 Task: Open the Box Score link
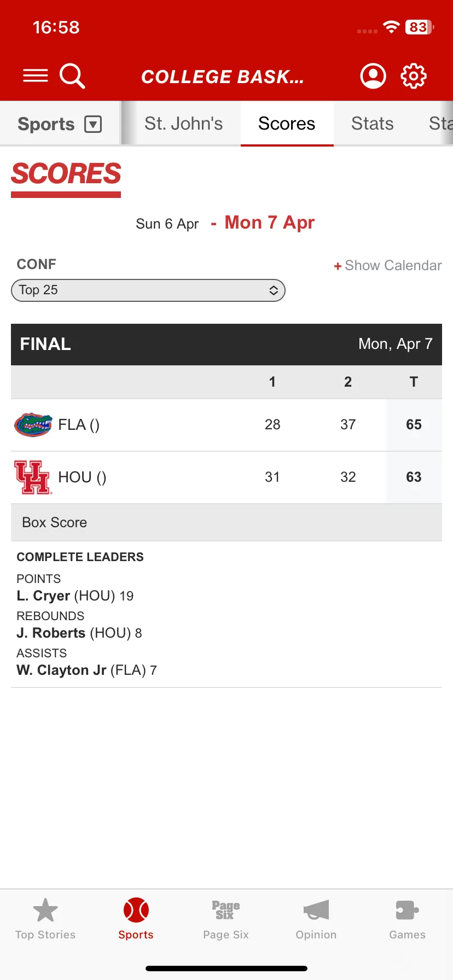tap(55, 522)
